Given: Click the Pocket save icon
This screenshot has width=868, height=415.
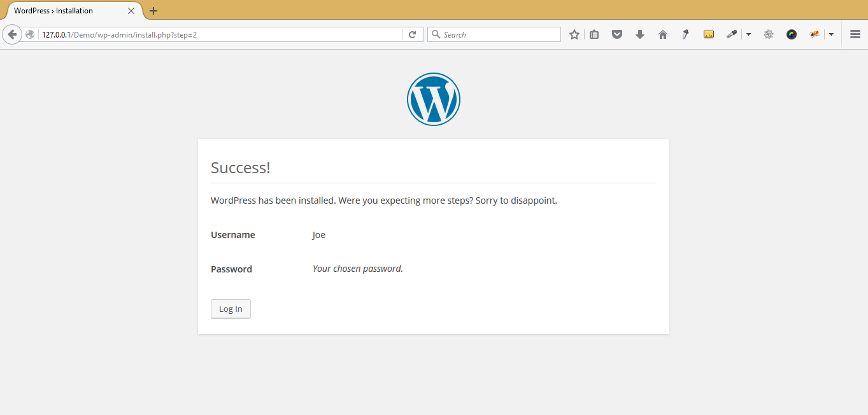Looking at the screenshot, I should tap(616, 34).
